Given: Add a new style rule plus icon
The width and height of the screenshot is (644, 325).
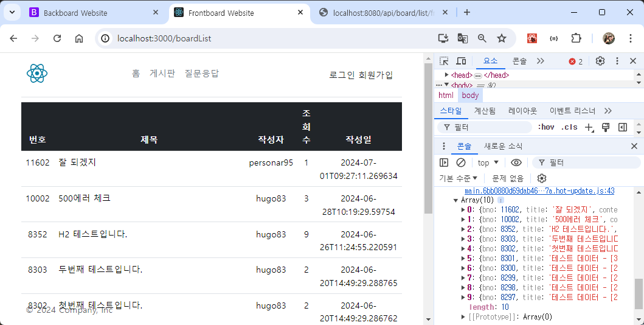Looking at the screenshot, I should (x=589, y=127).
